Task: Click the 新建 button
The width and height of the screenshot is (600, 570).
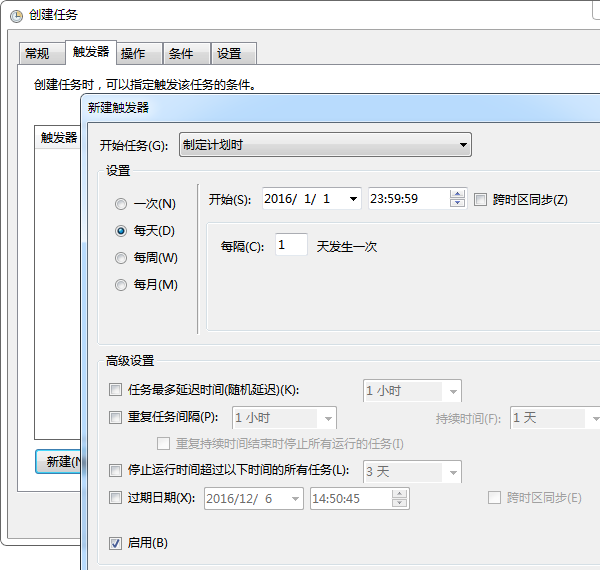Action: [x=58, y=461]
